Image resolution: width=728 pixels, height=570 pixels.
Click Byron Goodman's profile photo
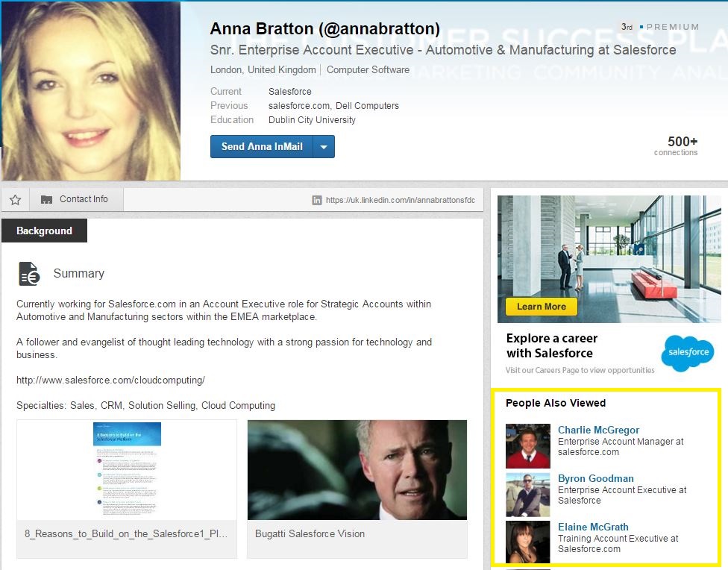(528, 495)
